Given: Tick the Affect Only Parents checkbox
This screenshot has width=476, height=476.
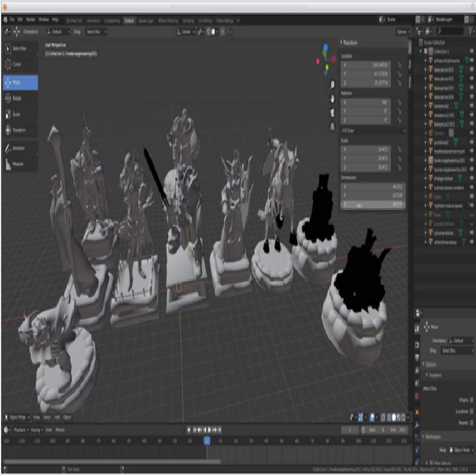Looking at the screenshot, I should tap(472, 422).
